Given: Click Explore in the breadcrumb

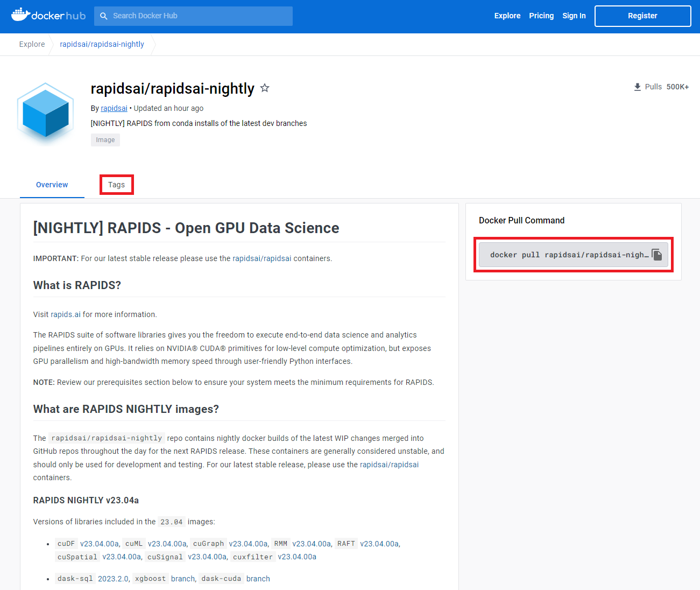Looking at the screenshot, I should 32,44.
